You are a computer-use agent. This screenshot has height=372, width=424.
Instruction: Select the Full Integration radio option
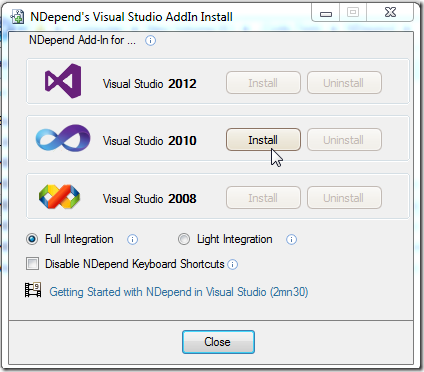(32, 239)
